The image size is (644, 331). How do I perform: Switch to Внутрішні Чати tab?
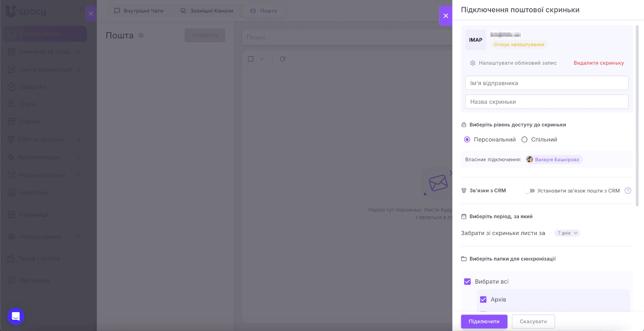(x=139, y=11)
